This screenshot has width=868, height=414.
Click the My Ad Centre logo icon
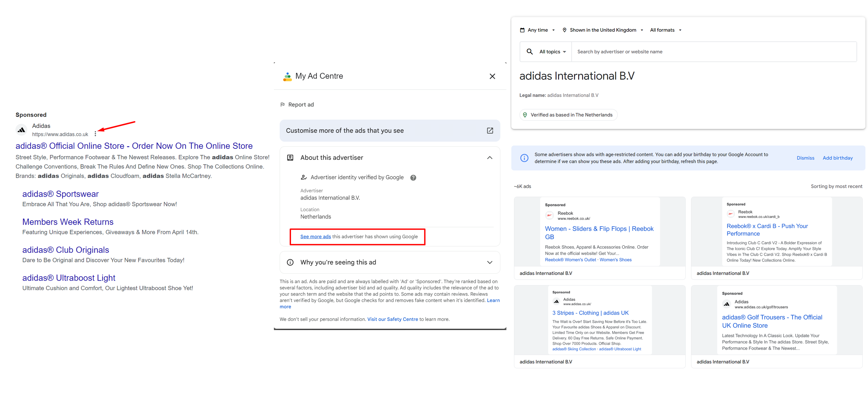288,77
